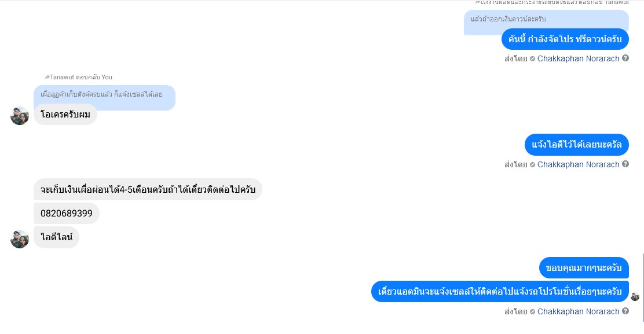
Task: Open the profile avatar beside ไอดีไลน์ message
Action: coord(20,239)
